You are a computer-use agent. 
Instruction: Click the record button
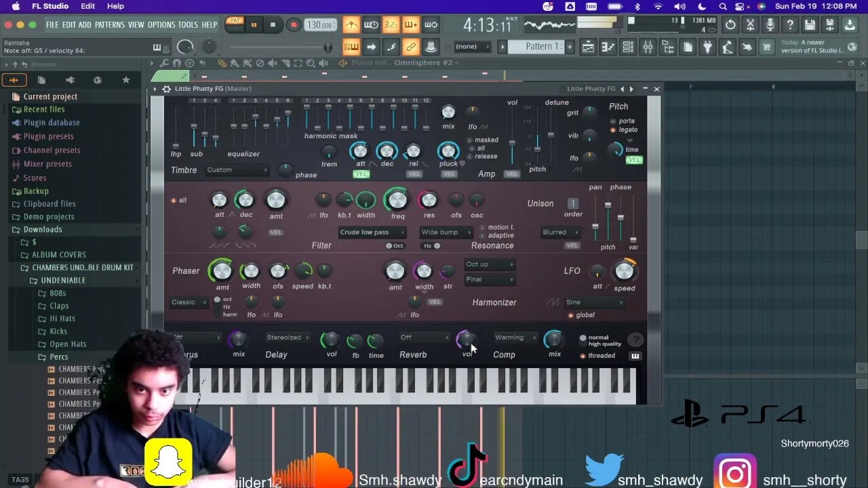(294, 25)
